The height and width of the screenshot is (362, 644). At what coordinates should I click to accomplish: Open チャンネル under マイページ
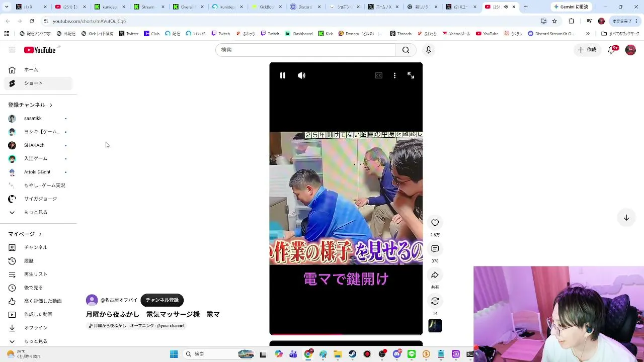[38, 247]
